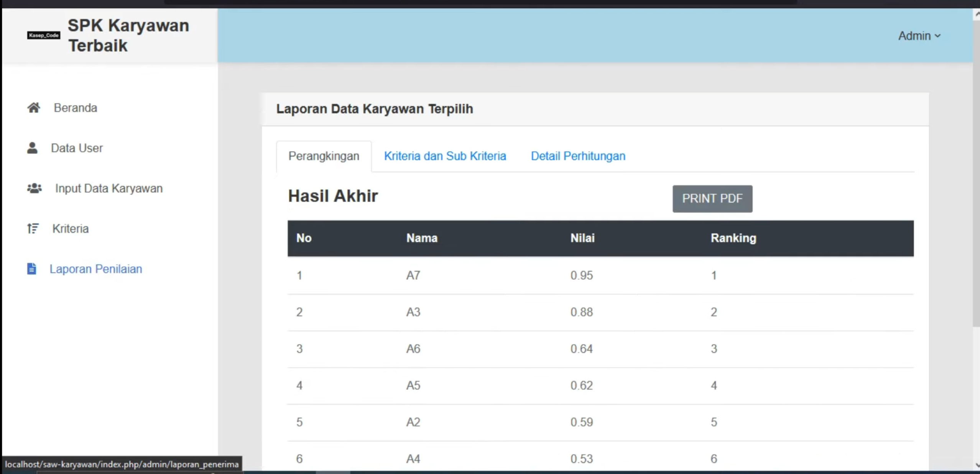The image size is (980, 474).
Task: Click the Kasep_Code logo
Action: pyautogui.click(x=44, y=35)
